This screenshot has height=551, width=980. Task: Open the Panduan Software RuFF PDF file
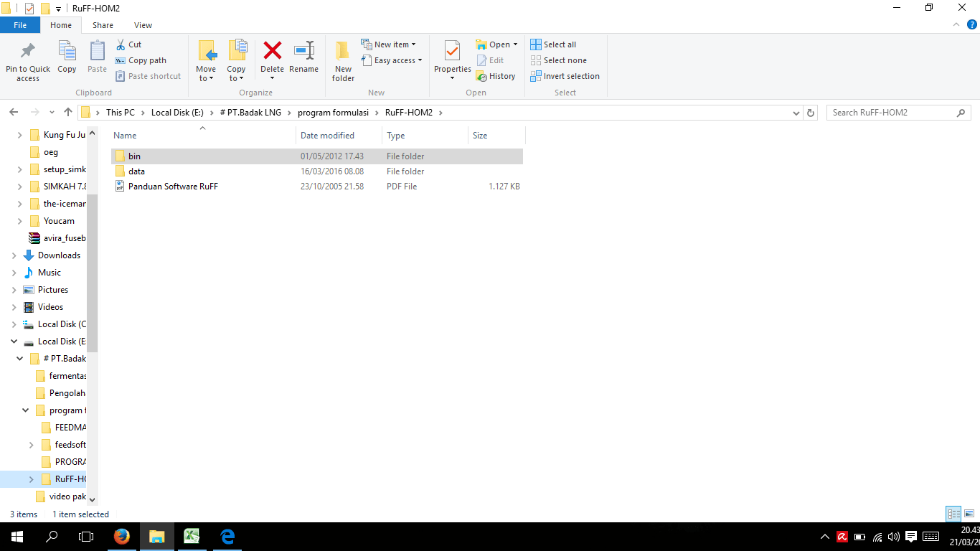pos(172,187)
